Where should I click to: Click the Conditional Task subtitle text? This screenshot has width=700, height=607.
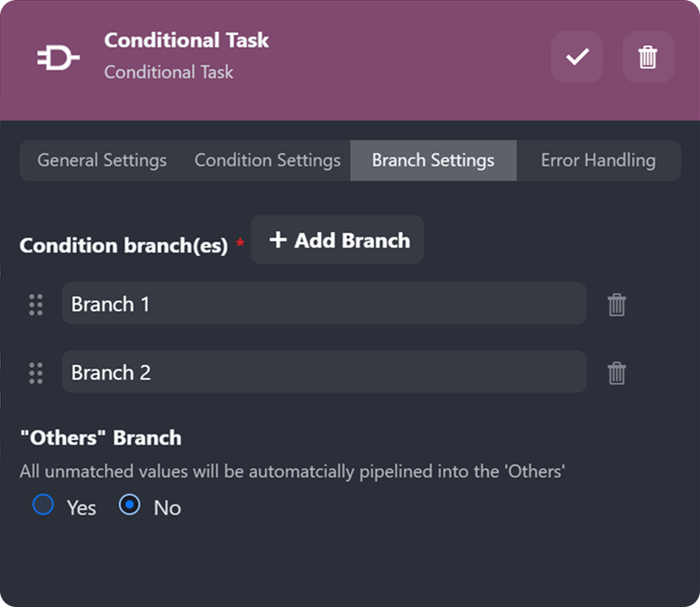coord(169,73)
